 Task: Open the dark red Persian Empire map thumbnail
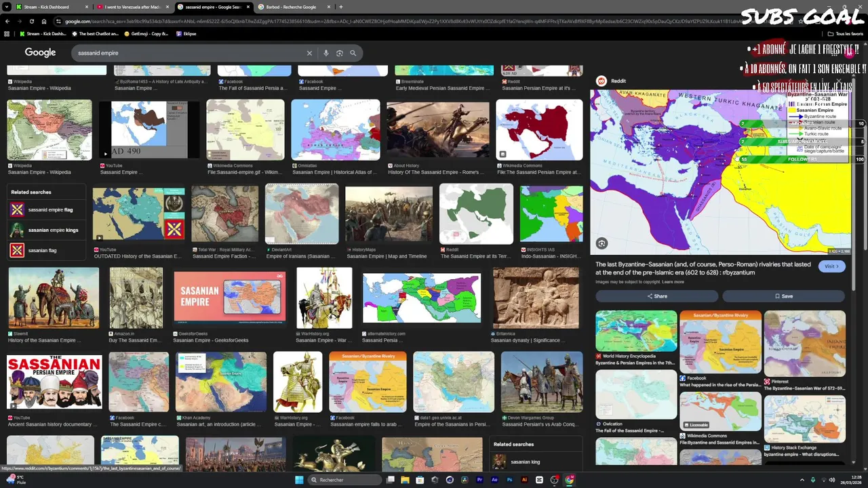[x=539, y=129]
